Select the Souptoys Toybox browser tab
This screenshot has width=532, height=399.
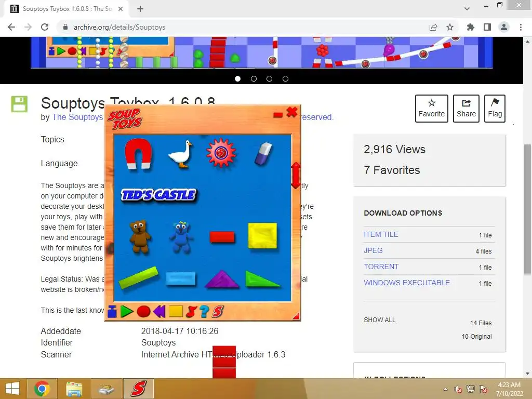(66, 9)
